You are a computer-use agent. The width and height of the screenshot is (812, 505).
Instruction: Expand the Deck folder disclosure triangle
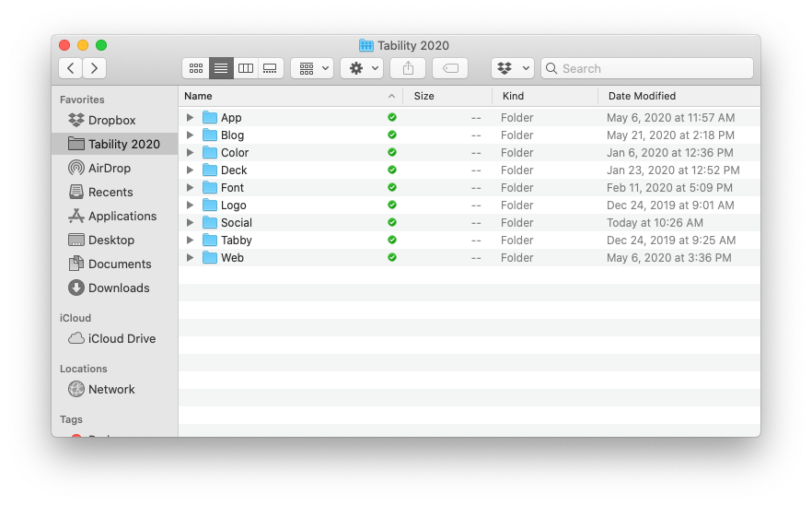tap(190, 170)
